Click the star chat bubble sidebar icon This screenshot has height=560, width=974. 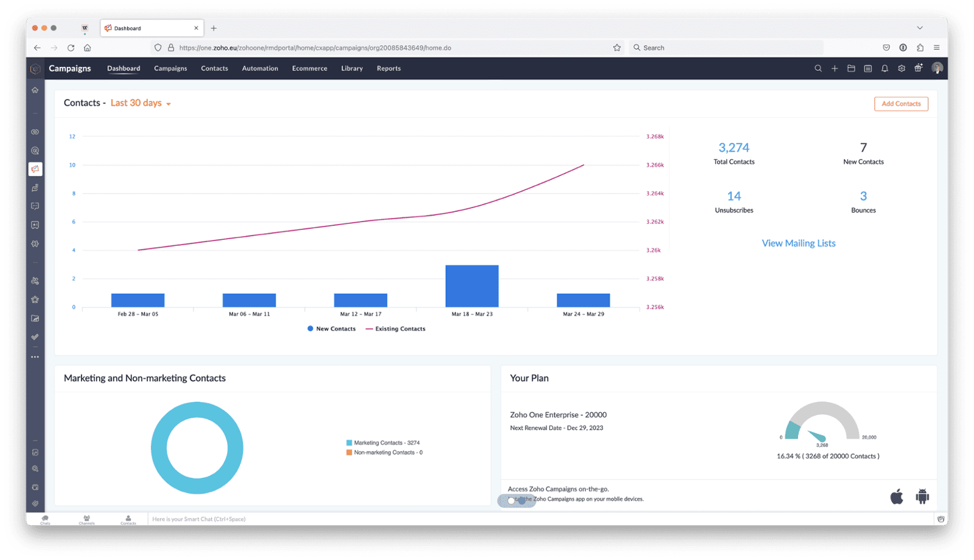pos(35,225)
